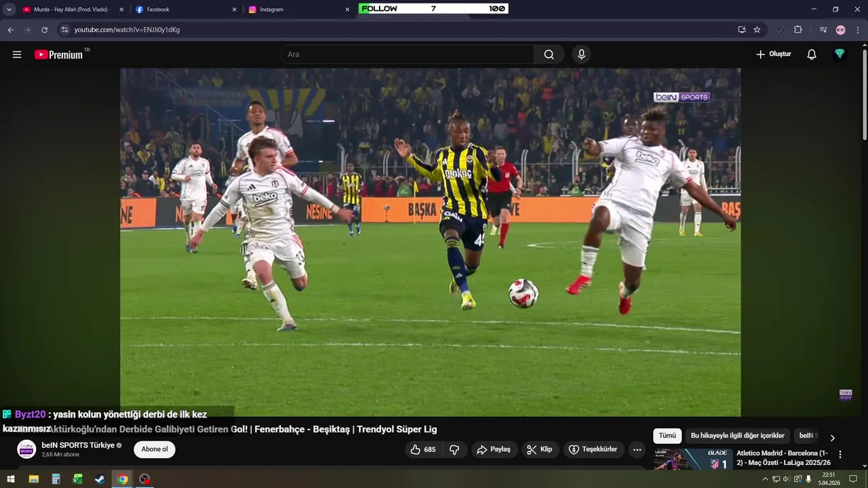This screenshot has height=488, width=868.
Task: Click the video player frame
Action: point(431,242)
